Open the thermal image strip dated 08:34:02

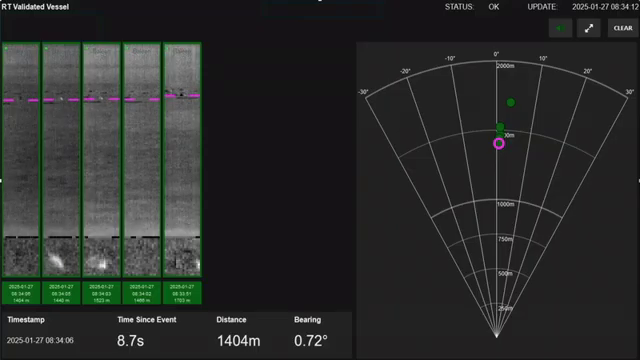point(142,160)
